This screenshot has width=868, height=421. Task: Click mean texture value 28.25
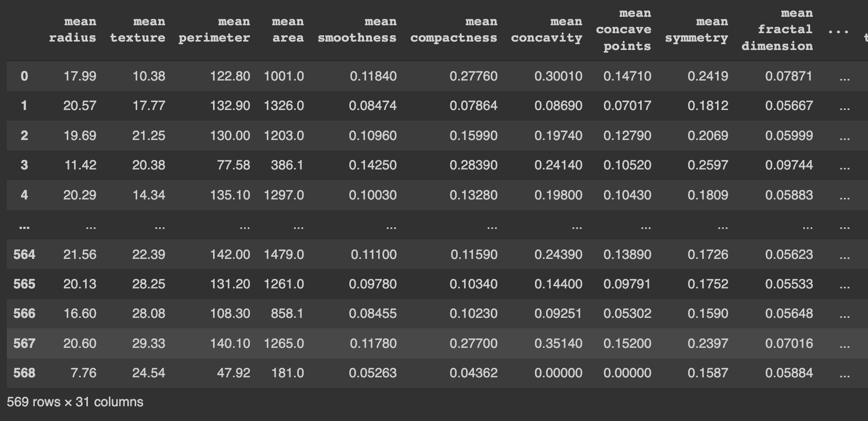[149, 284]
